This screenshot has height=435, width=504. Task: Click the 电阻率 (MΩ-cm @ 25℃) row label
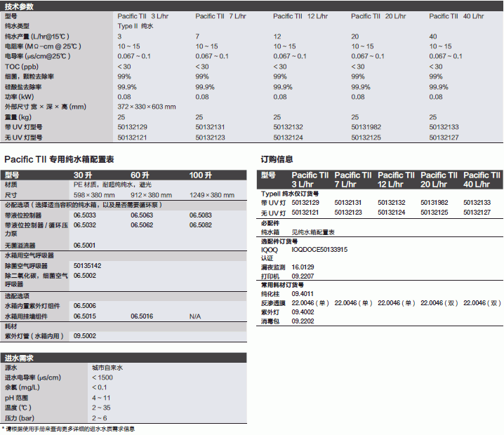[x=43, y=46]
